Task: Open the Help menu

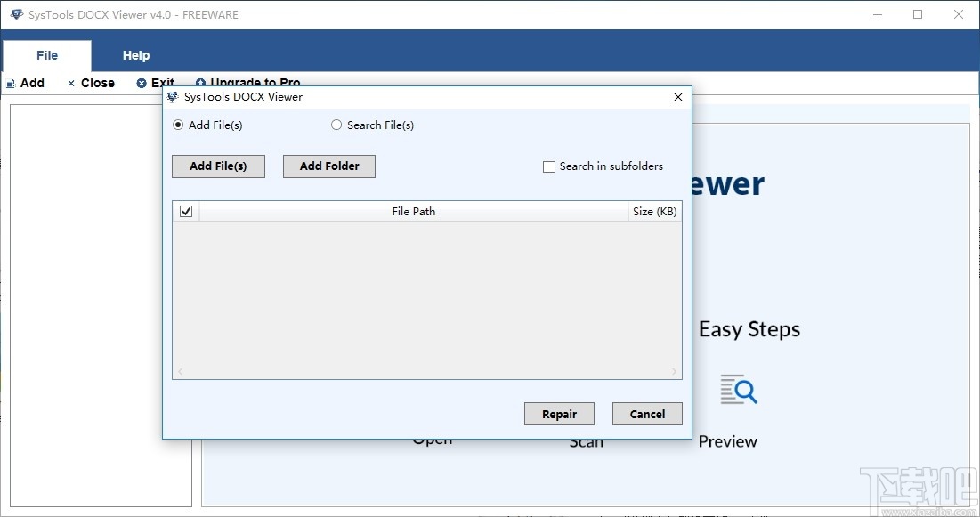Action: coord(135,55)
